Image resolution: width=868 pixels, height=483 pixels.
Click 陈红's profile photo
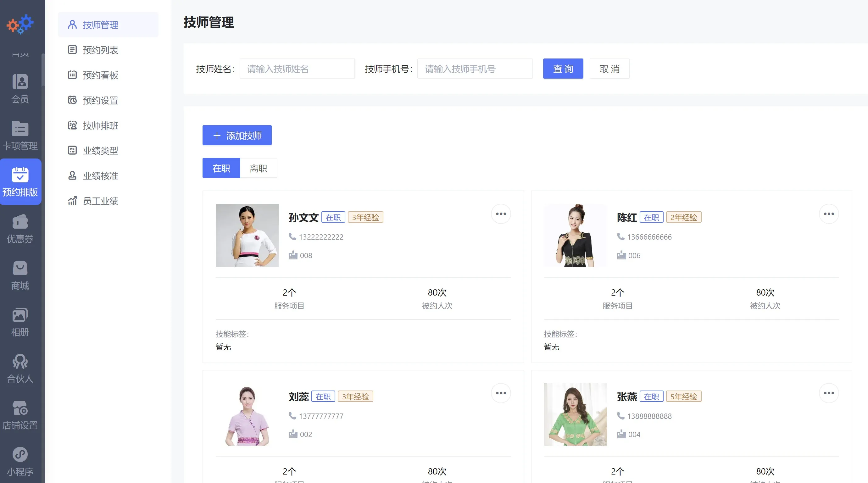point(575,236)
